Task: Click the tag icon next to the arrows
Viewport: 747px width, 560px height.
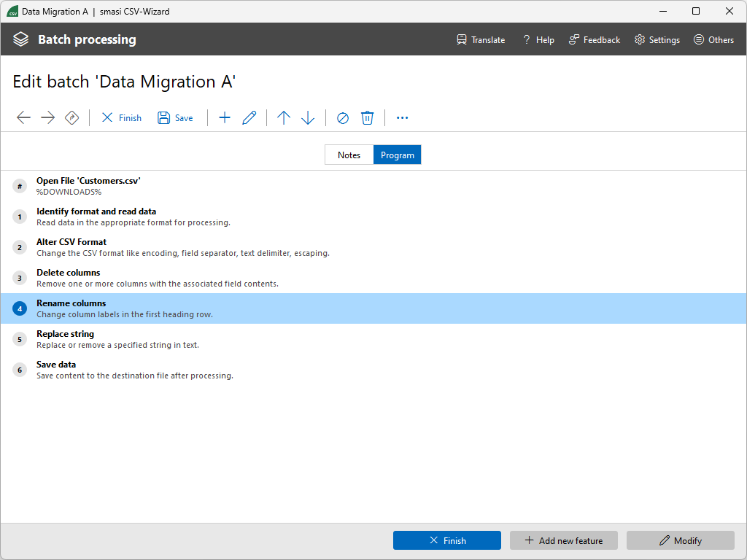Action: point(71,117)
